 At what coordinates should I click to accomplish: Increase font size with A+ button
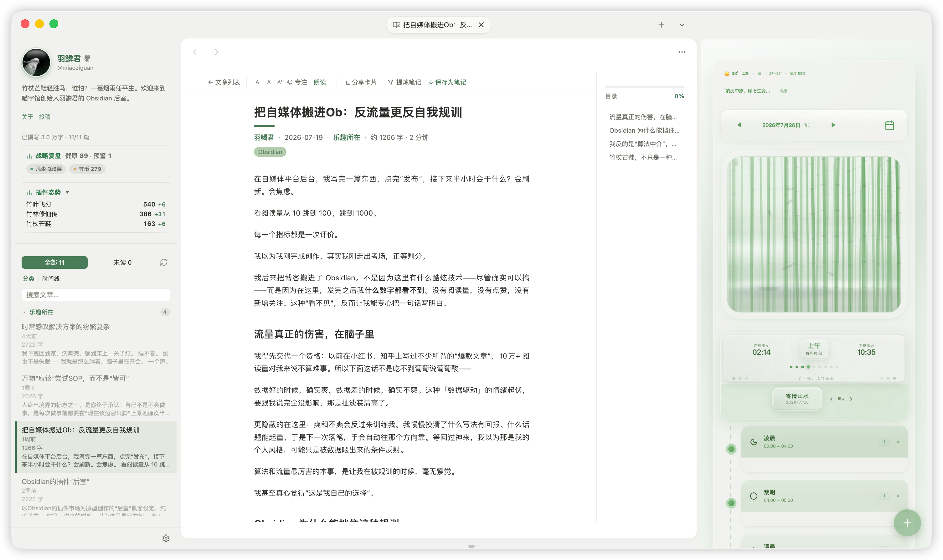[x=280, y=82]
